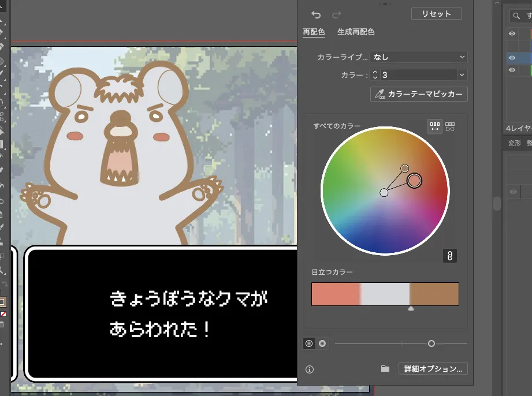The image size is (532, 396).
Task: Select the カラーテーマピッカー eyedropper
Action: (418, 94)
